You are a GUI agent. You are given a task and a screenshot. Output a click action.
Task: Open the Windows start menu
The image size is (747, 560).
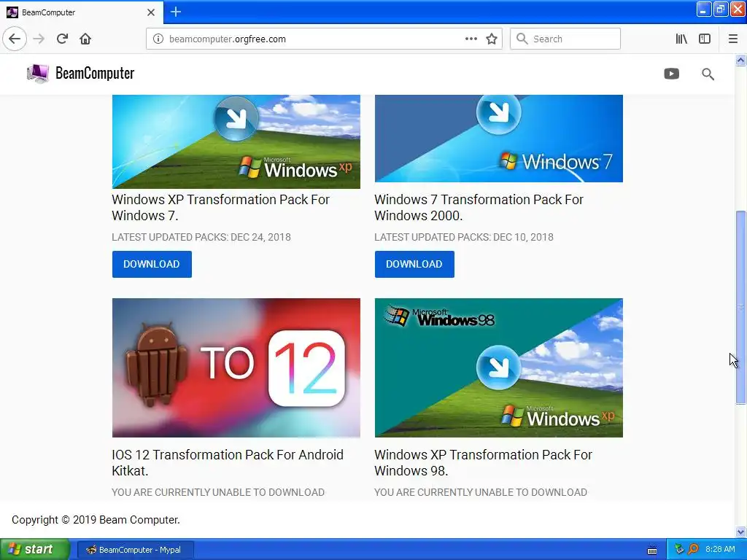pyautogui.click(x=34, y=550)
